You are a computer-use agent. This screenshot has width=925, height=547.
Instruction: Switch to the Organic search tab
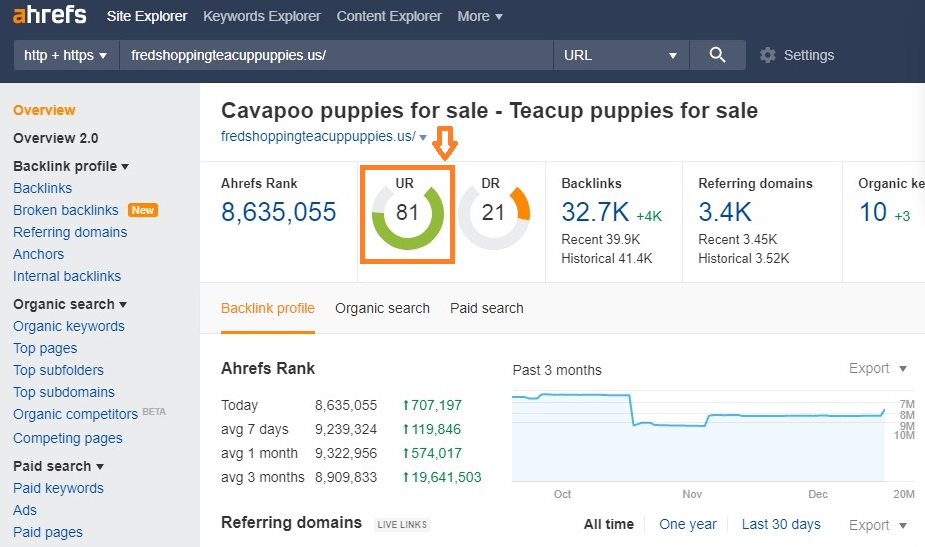pos(382,308)
